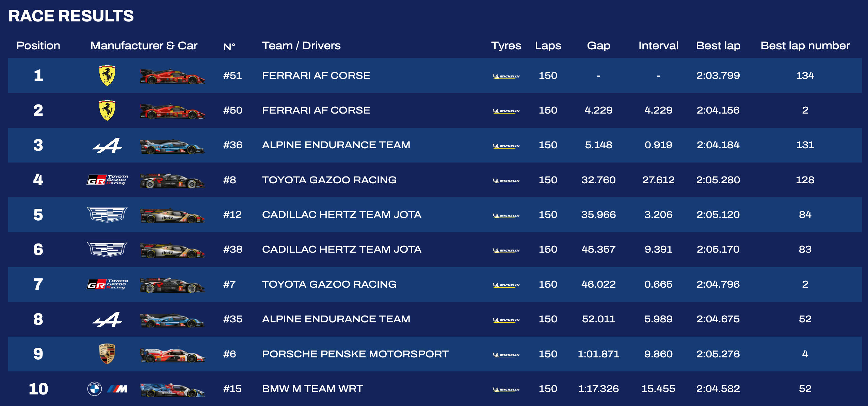Click the Alpine logo for car #36
The width and height of the screenshot is (868, 406).
(x=108, y=145)
